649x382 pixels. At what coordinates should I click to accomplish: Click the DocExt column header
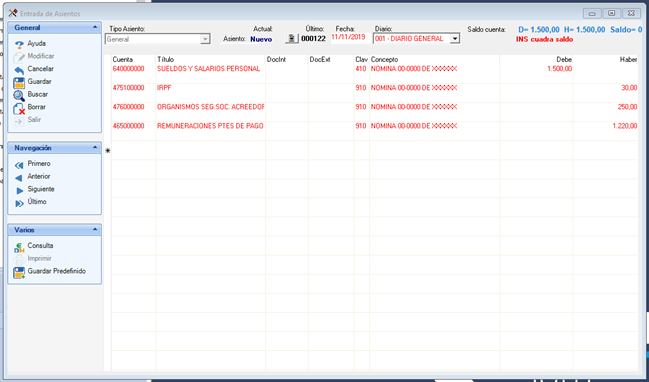coord(320,60)
